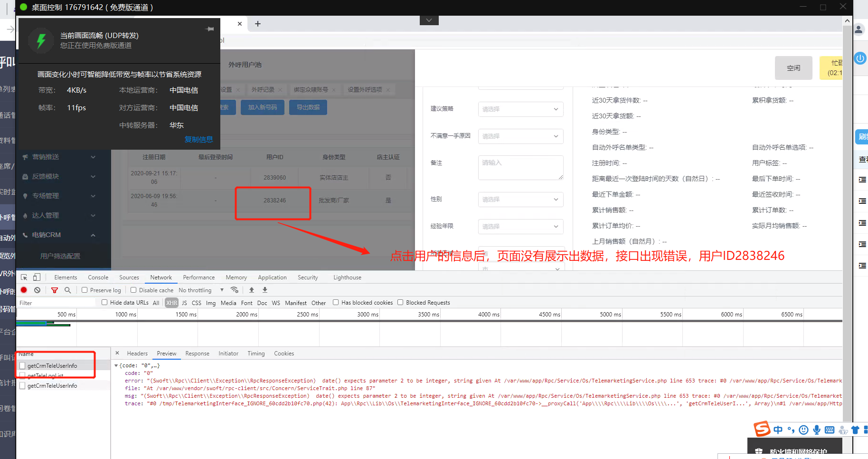Pin the connection status popup
868x459 pixels.
[x=209, y=29]
